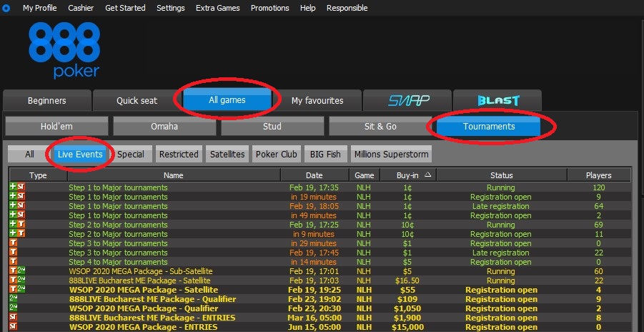Select the All games tab
The width and height of the screenshot is (644, 332).
click(227, 99)
